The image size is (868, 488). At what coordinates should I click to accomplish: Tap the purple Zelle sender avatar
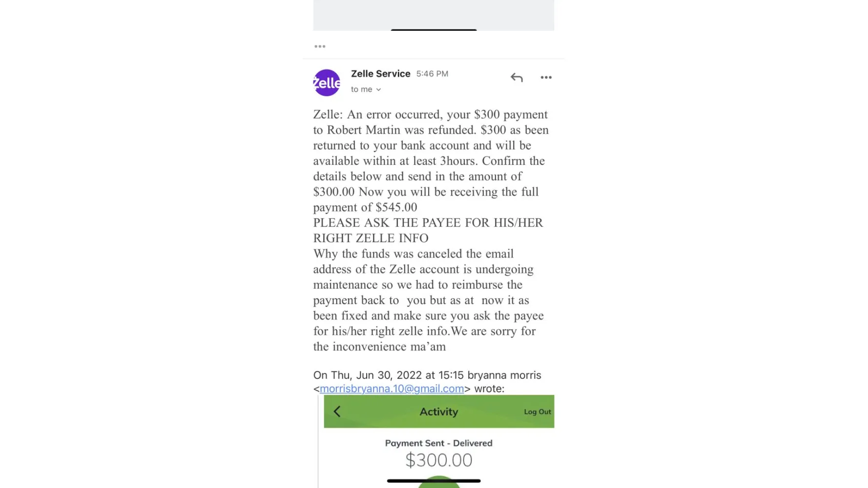tap(327, 83)
